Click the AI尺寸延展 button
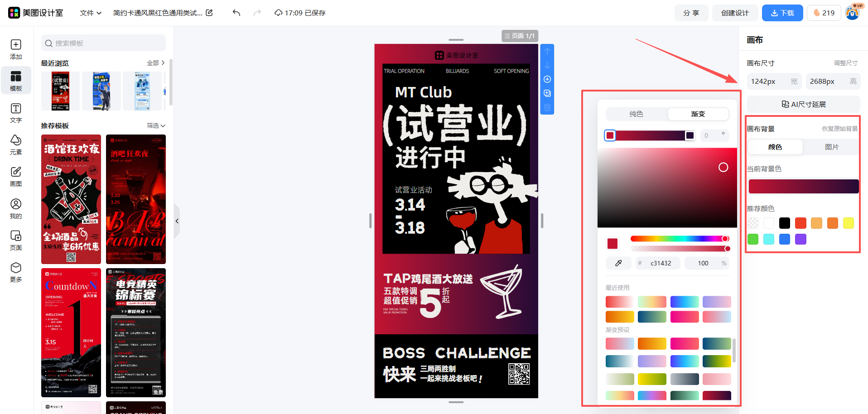 [x=803, y=104]
